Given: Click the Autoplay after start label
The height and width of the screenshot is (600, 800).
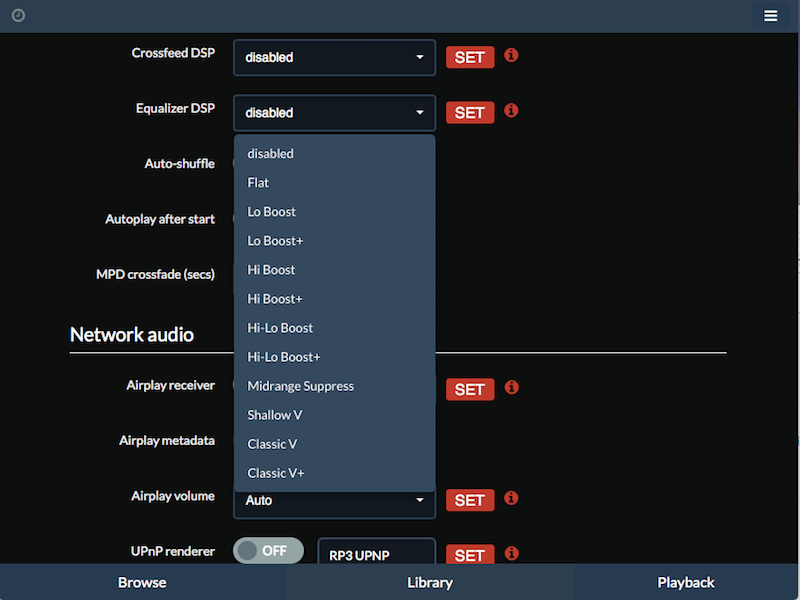Looking at the screenshot, I should coord(160,219).
